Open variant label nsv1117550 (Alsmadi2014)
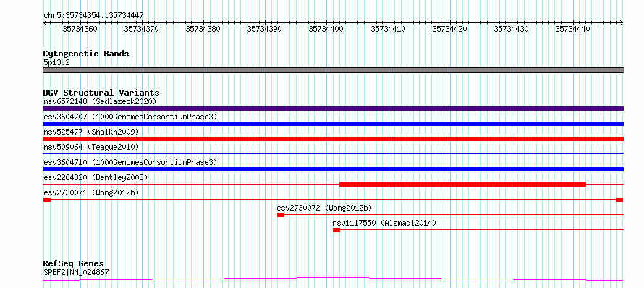The width and height of the screenshot is (644, 288). click(384, 223)
